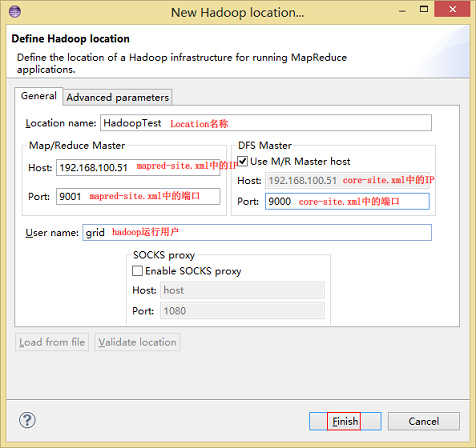Click the Map/Reduce Master group label
The height and width of the screenshot is (448, 476).
coord(77,145)
